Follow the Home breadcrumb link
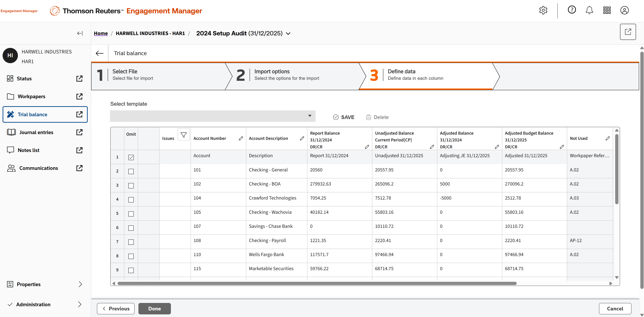The width and height of the screenshot is (644, 317). click(x=101, y=33)
